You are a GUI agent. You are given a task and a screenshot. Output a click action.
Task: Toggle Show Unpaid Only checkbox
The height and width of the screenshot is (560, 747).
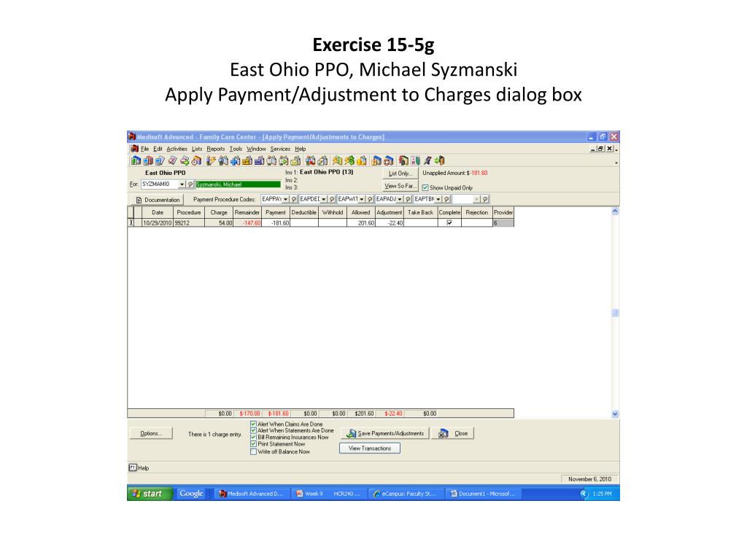click(x=425, y=187)
